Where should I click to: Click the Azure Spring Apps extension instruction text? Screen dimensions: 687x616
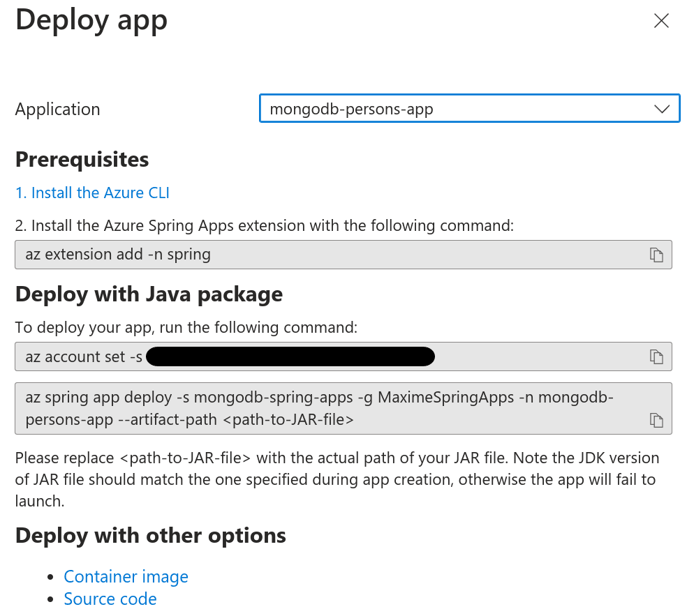(264, 225)
